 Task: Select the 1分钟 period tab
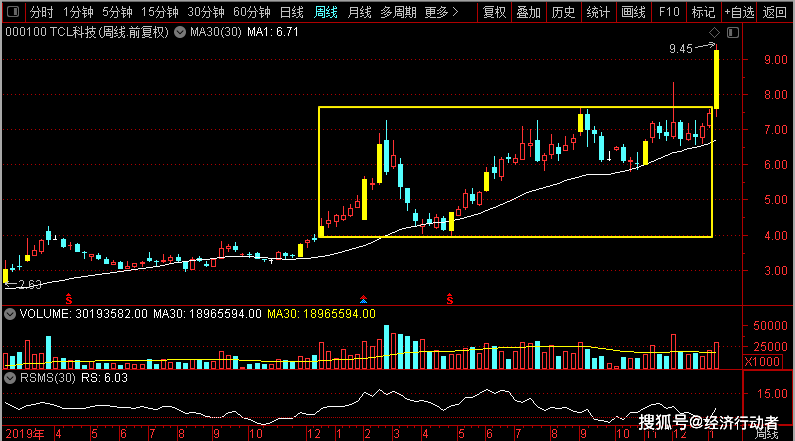78,12
